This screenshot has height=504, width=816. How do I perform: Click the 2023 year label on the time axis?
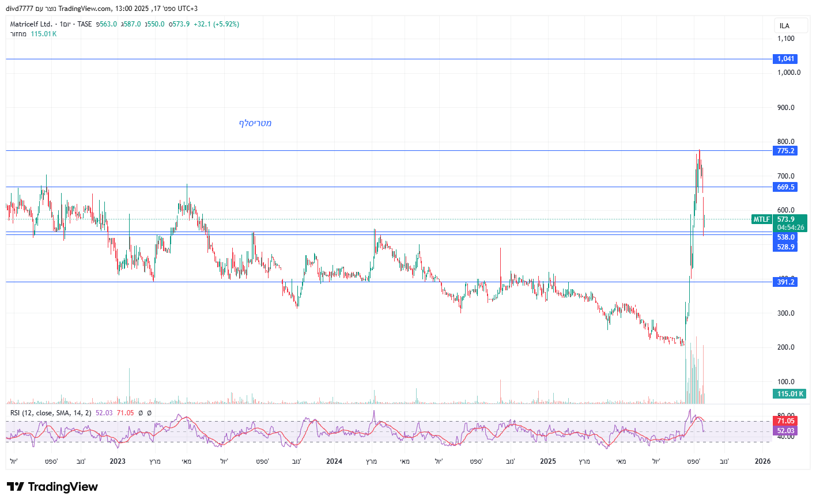point(118,461)
